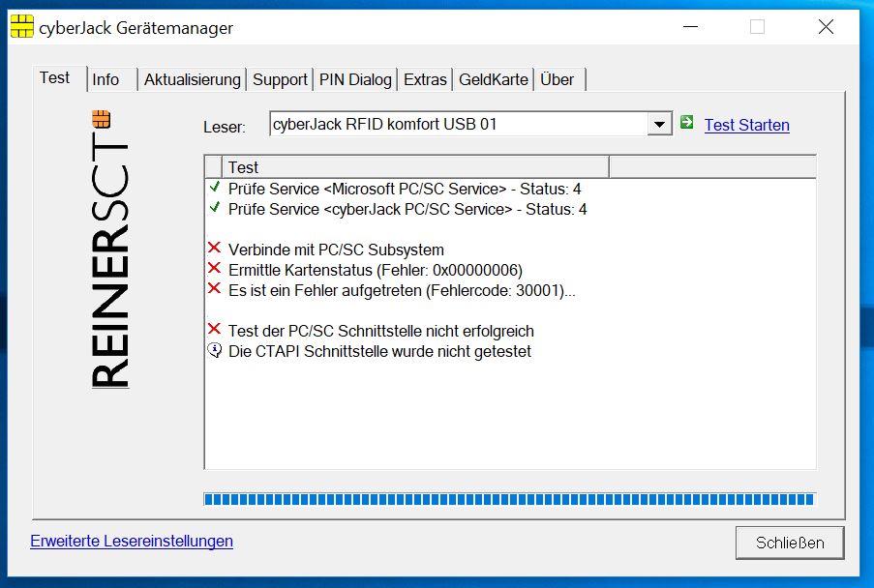The height and width of the screenshot is (588, 874).
Task: Select row 'Test der PC/SC Schnittstelle nicht erfolgreich'
Action: click(x=380, y=332)
